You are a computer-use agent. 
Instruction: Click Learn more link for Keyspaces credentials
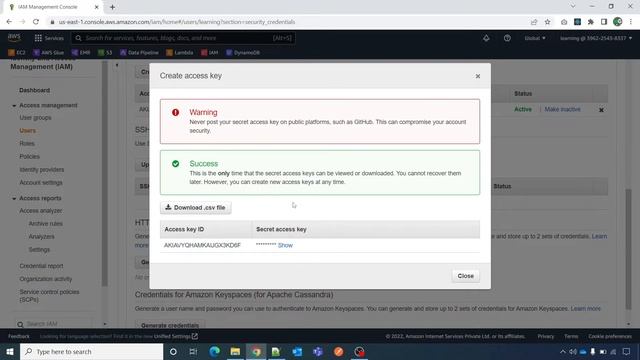[585, 309]
